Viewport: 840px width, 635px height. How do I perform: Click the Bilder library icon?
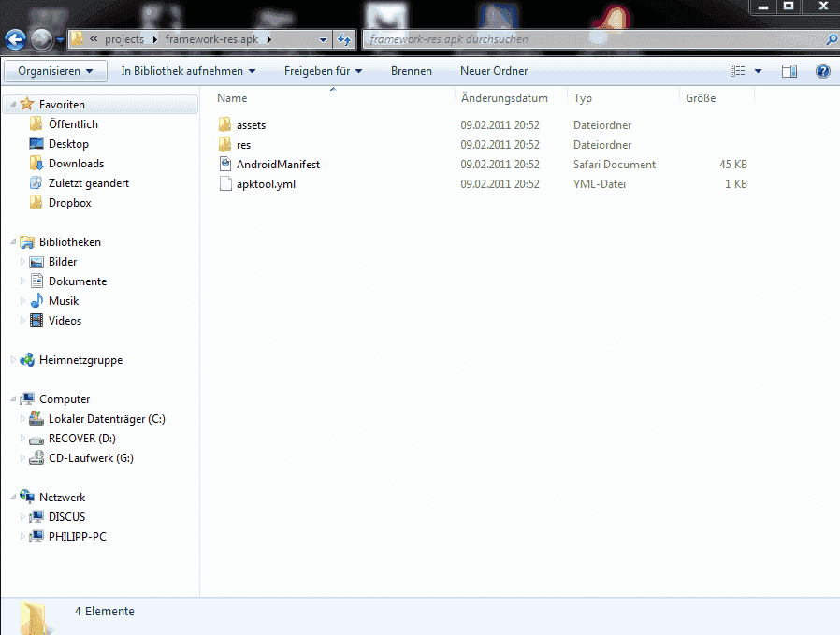(x=36, y=262)
